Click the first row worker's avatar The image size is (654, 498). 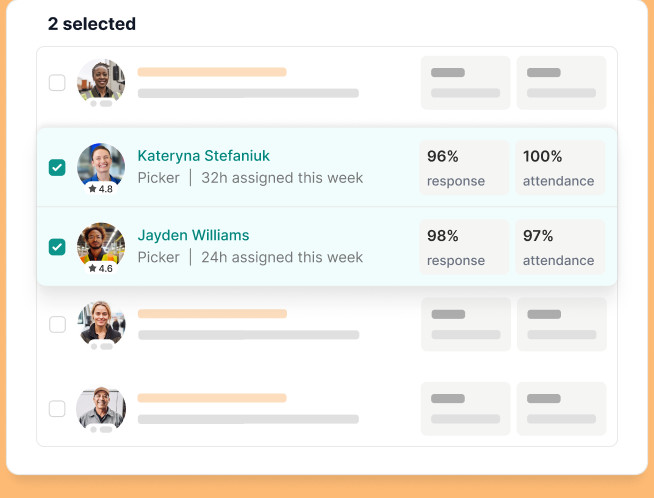(101, 80)
